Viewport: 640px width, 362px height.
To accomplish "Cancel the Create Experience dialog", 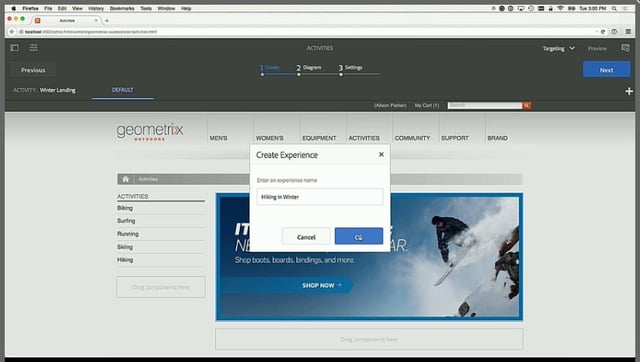I will click(306, 237).
